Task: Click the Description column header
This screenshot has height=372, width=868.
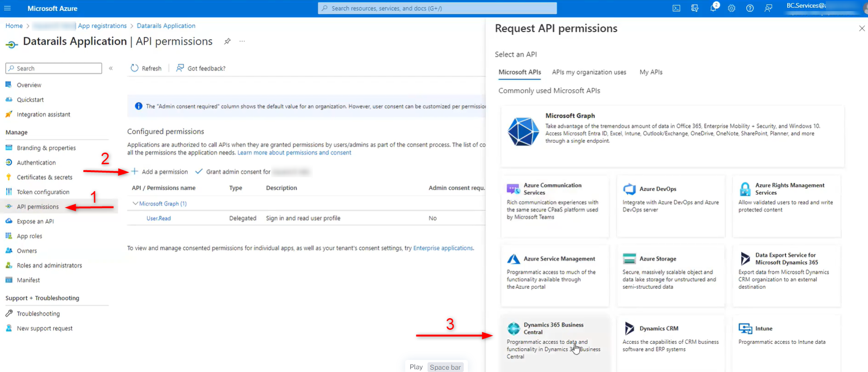Action: point(281,188)
